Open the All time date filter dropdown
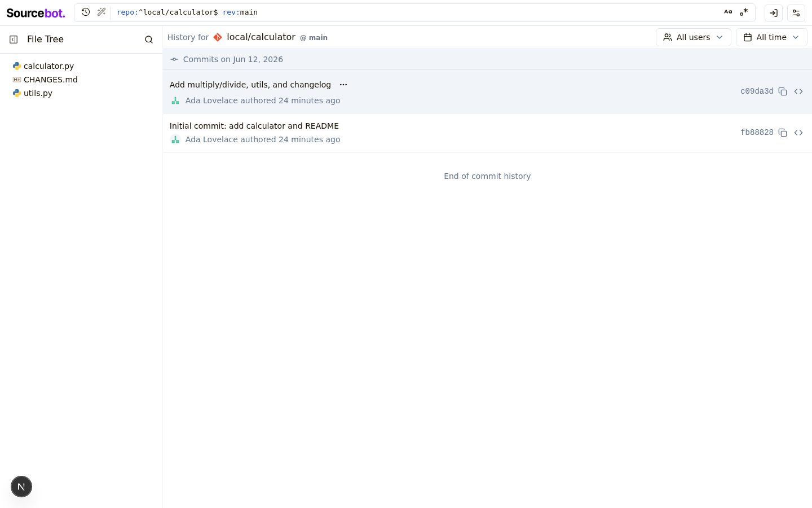This screenshot has height=508, width=812. click(x=771, y=37)
